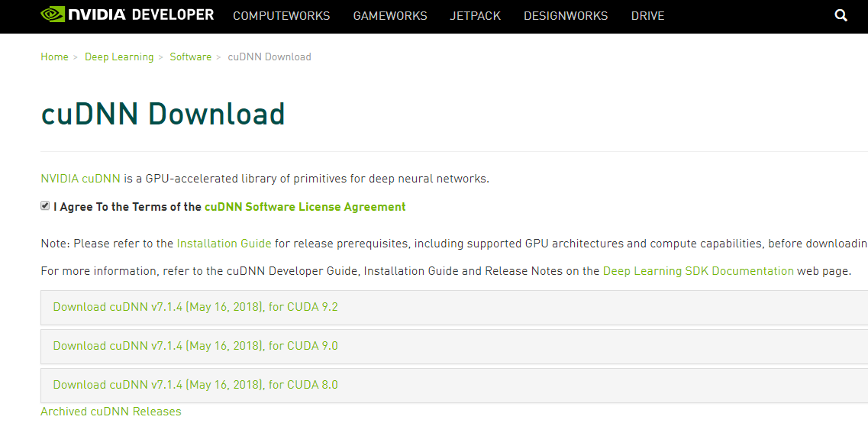Open the NVIDIA cuDNN link
868x436 pixels.
point(80,179)
